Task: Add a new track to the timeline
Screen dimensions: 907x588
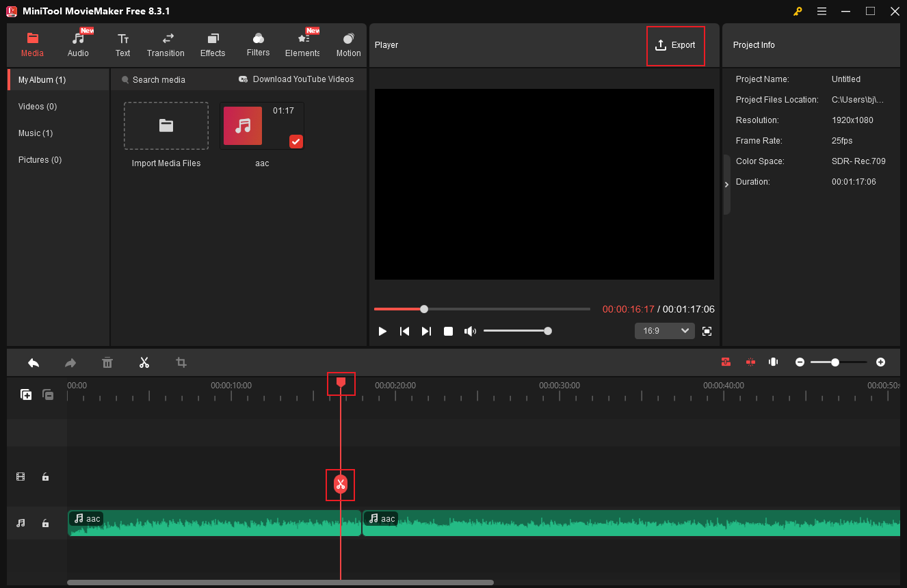Action: (26, 395)
